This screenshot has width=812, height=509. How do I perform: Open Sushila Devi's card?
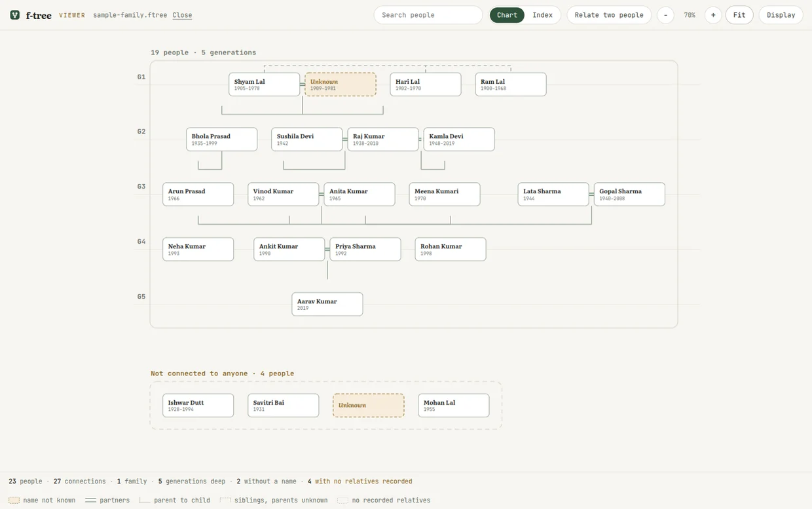(x=307, y=140)
